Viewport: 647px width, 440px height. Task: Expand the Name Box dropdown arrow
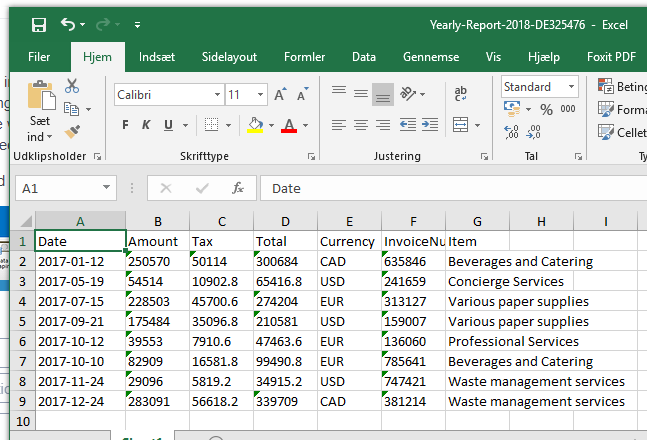tap(107, 188)
